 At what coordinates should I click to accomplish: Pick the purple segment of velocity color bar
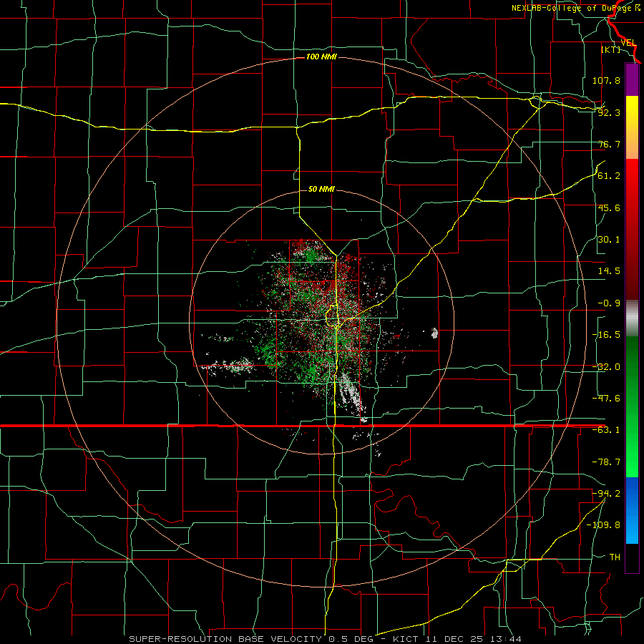pos(632,80)
